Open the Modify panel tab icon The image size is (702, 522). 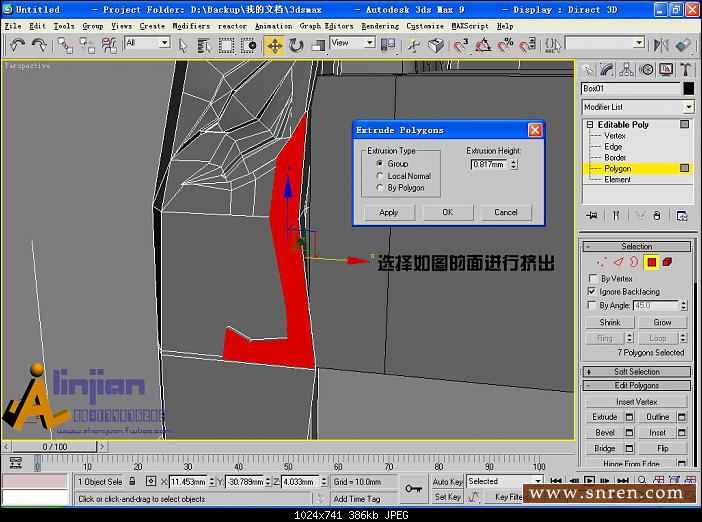click(x=607, y=69)
